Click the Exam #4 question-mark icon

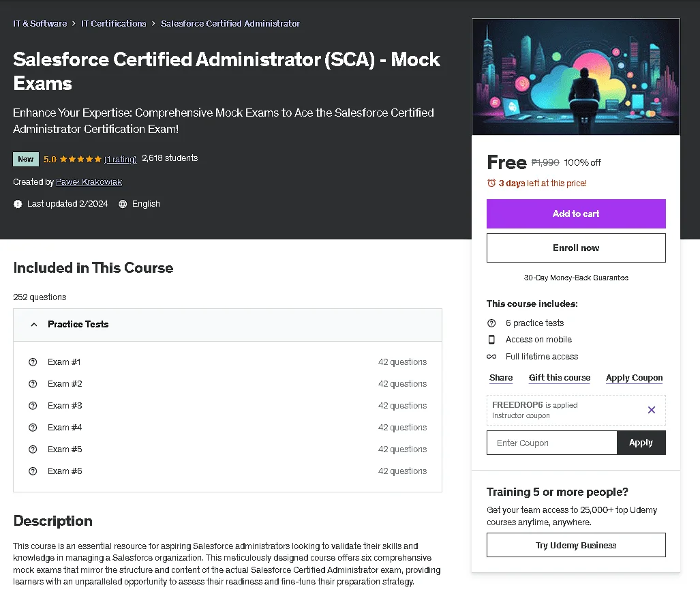coord(33,428)
